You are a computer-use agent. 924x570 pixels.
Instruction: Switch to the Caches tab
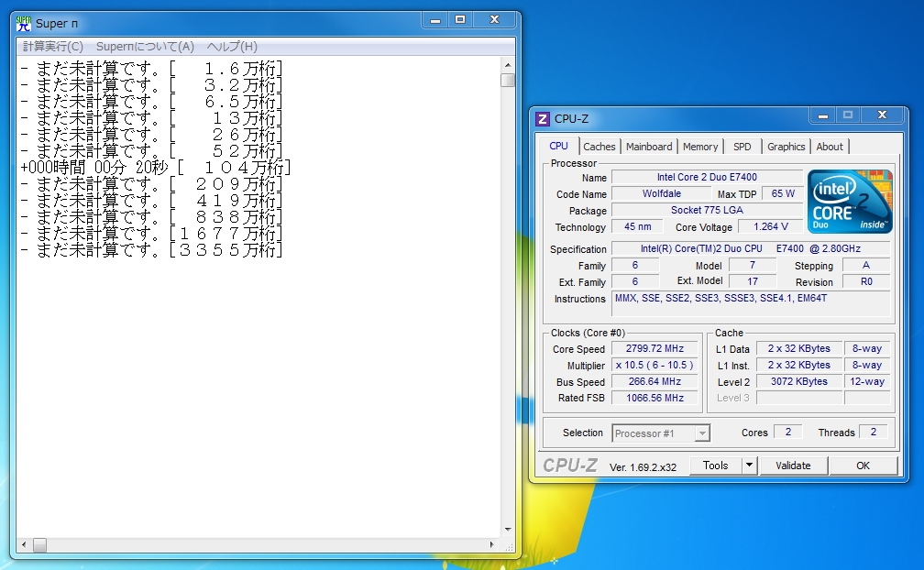click(599, 147)
